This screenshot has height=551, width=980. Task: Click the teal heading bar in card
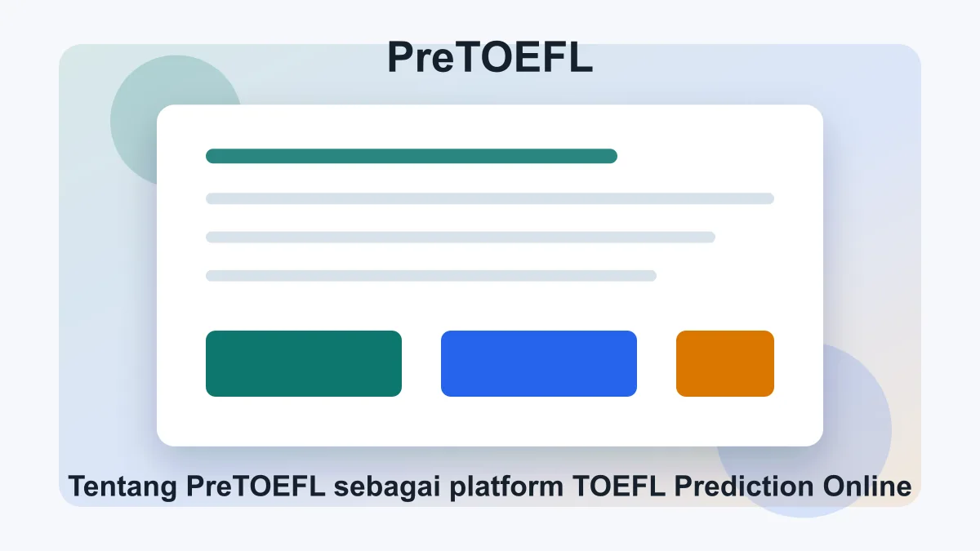coord(411,156)
